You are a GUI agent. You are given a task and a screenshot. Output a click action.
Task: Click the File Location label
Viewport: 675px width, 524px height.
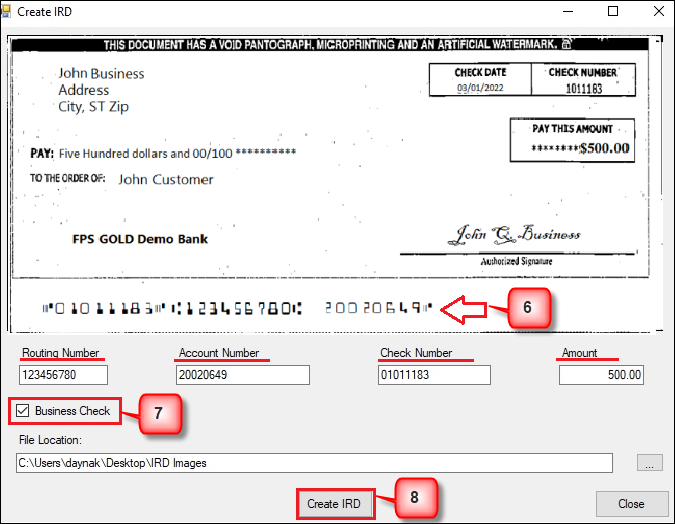coord(50,440)
